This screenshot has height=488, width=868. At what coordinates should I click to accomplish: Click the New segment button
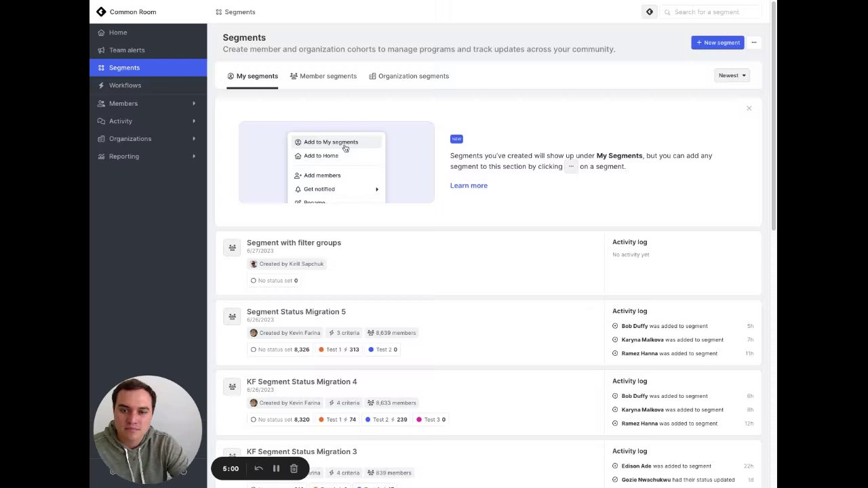pos(717,43)
